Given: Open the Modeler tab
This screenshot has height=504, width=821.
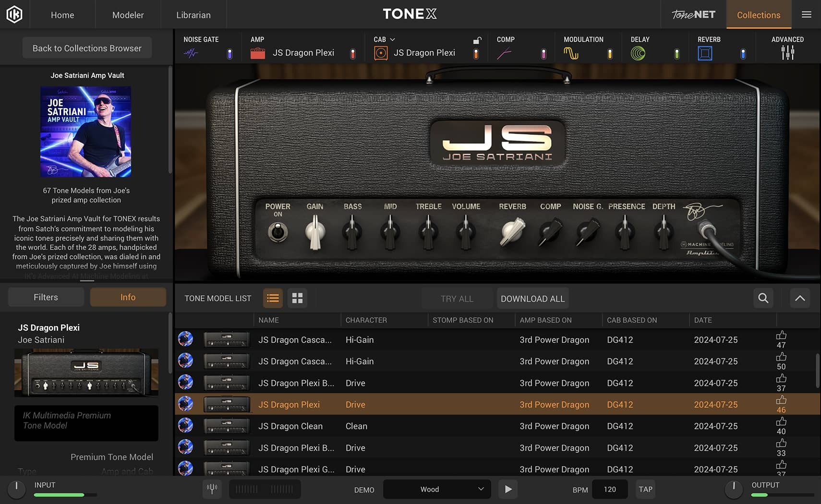Looking at the screenshot, I should tap(128, 15).
